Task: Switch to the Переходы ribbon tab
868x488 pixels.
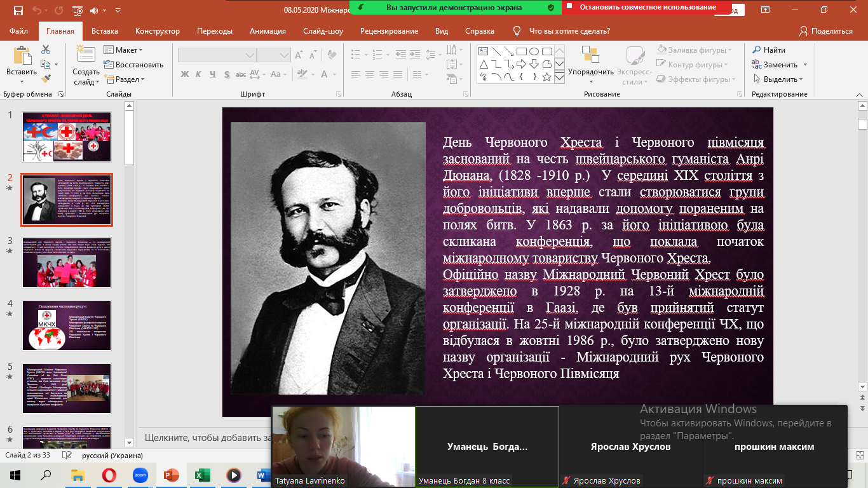Action: click(x=215, y=31)
